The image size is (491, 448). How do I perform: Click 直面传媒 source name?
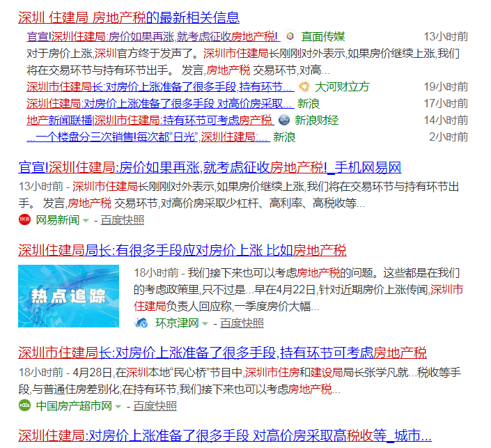[323, 37]
